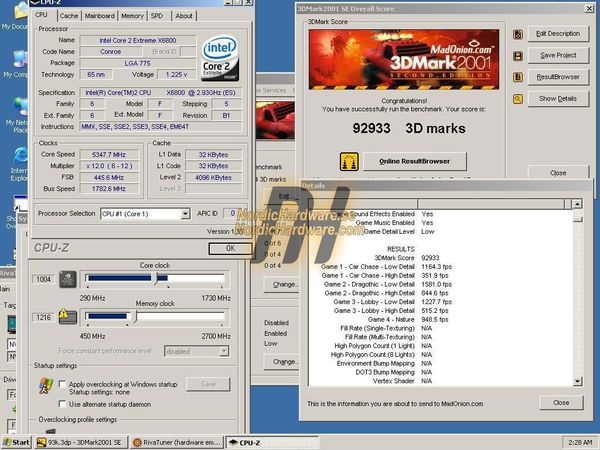Open My Documents desktop icon
Viewport: 600px width, 450px height.
18,15
